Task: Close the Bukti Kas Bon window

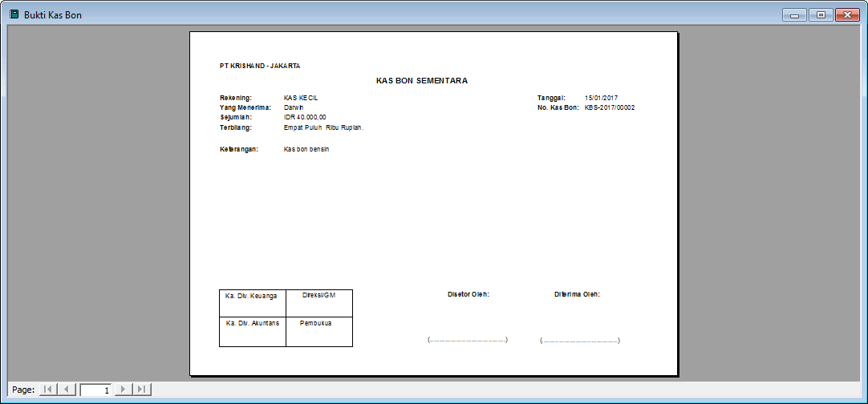Action: point(847,15)
